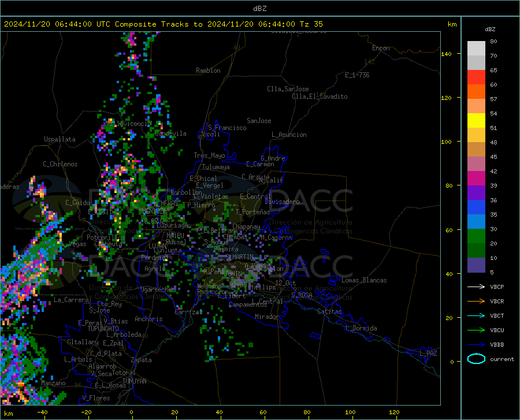Click the L_PAZ place label
The image size is (520, 420).
[x=428, y=354]
